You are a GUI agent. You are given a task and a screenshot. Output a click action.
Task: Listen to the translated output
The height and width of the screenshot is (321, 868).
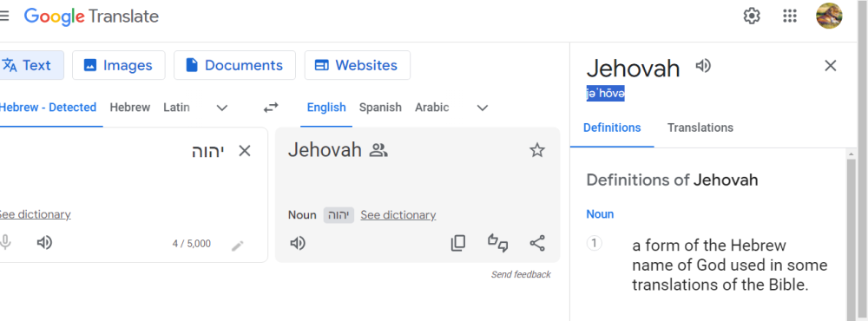click(298, 243)
